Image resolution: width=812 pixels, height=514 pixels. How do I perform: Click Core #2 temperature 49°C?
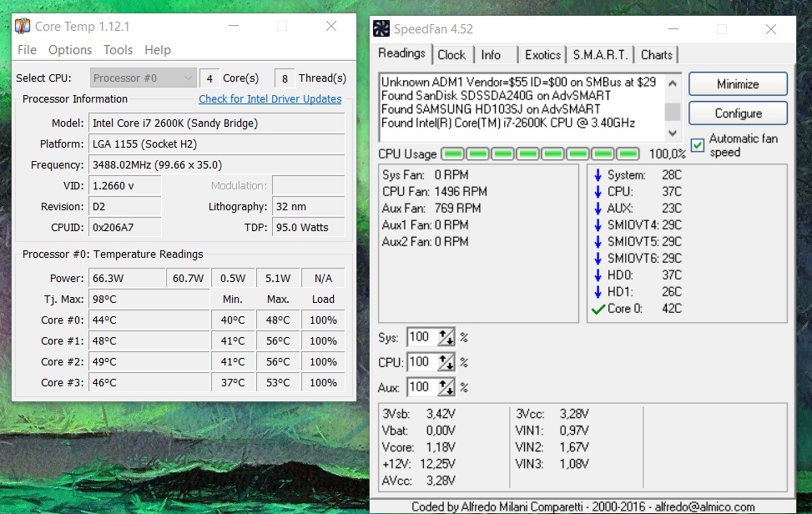point(149,361)
